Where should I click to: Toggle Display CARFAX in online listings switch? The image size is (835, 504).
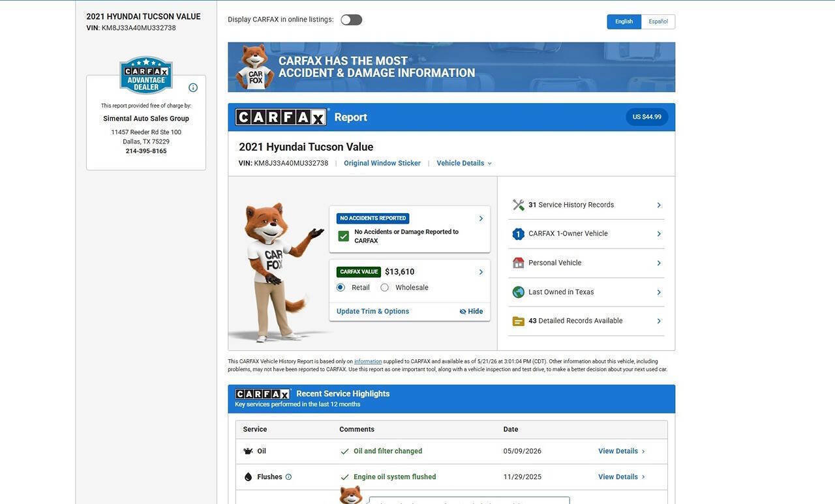352,20
